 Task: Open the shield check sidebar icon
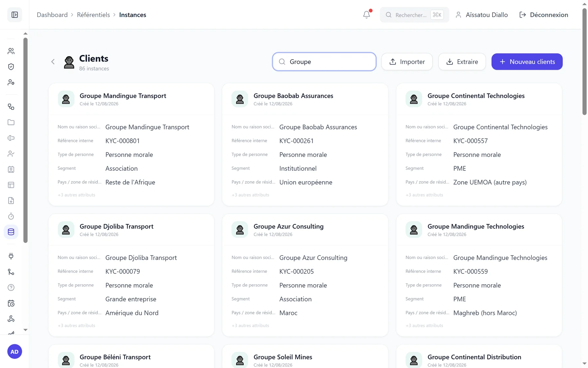(11, 67)
